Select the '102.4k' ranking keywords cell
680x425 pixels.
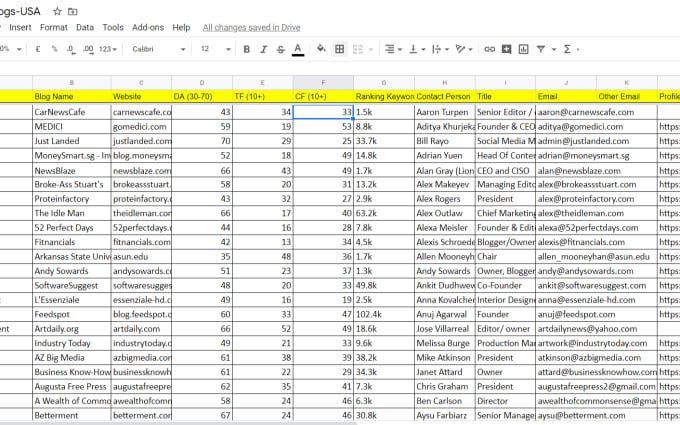coord(384,314)
